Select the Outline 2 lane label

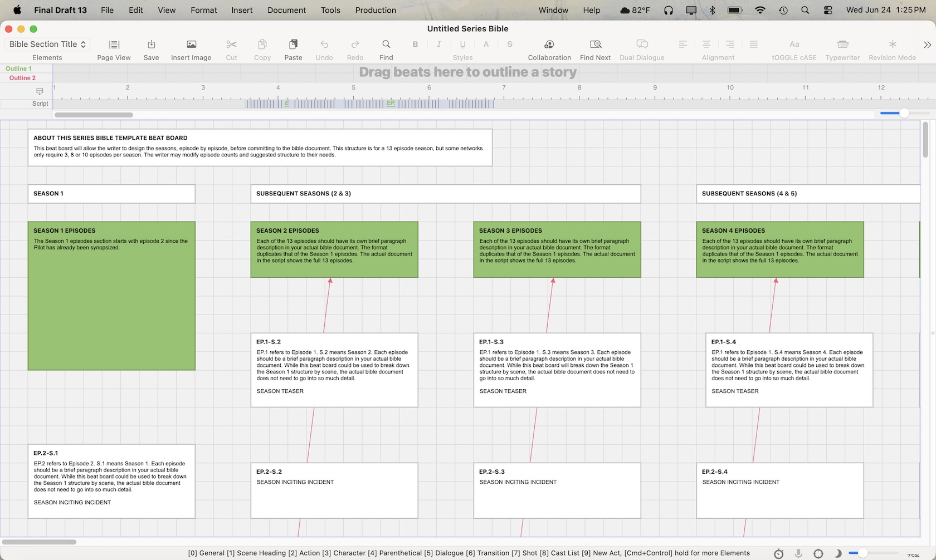[22, 78]
